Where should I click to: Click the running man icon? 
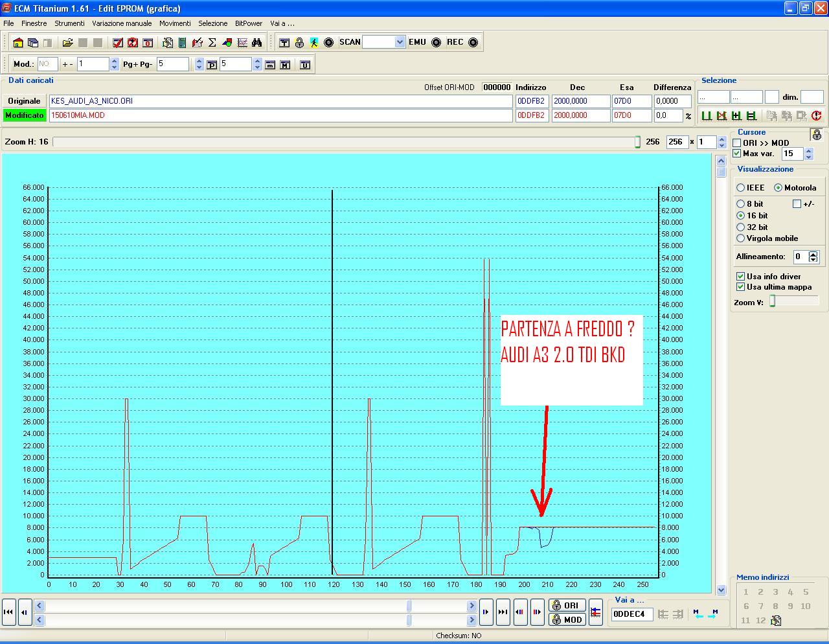[x=313, y=43]
